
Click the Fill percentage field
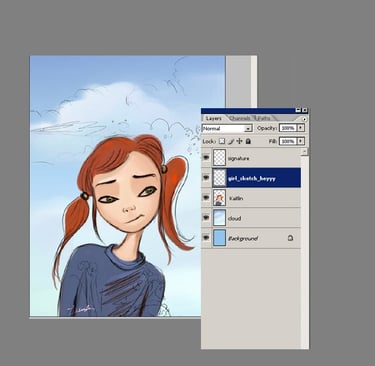click(288, 141)
